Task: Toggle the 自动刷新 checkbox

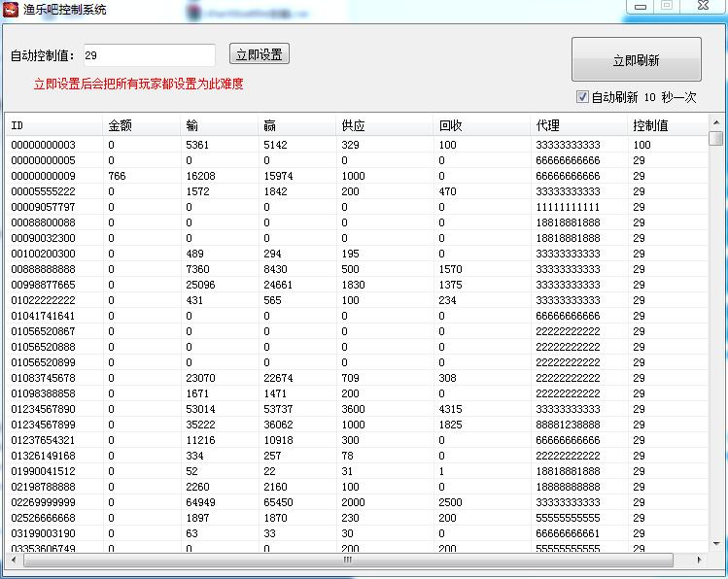Action: 583,97
